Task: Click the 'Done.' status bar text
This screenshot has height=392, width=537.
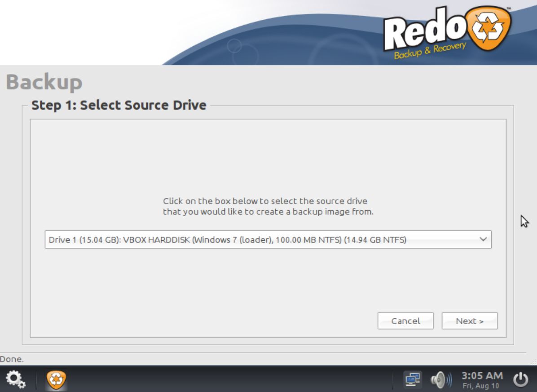Action: pos(12,359)
